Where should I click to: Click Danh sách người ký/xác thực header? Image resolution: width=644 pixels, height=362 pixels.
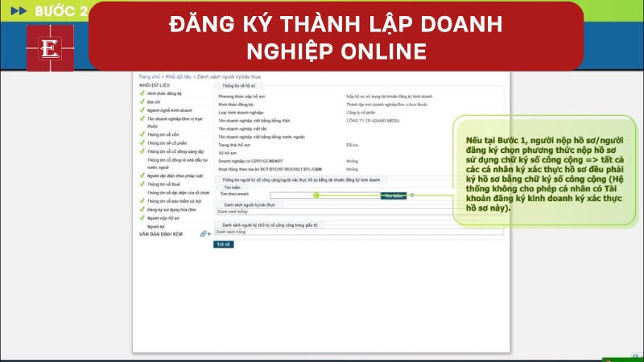(250, 205)
